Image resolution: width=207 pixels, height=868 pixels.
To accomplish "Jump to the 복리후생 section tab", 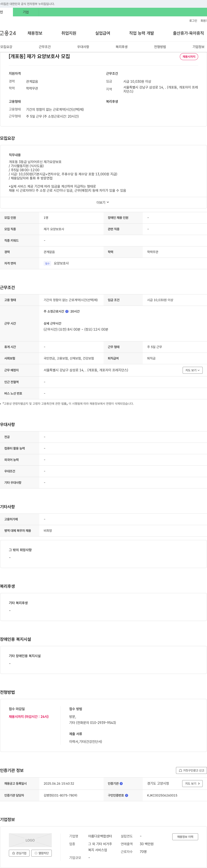I will (x=121, y=47).
